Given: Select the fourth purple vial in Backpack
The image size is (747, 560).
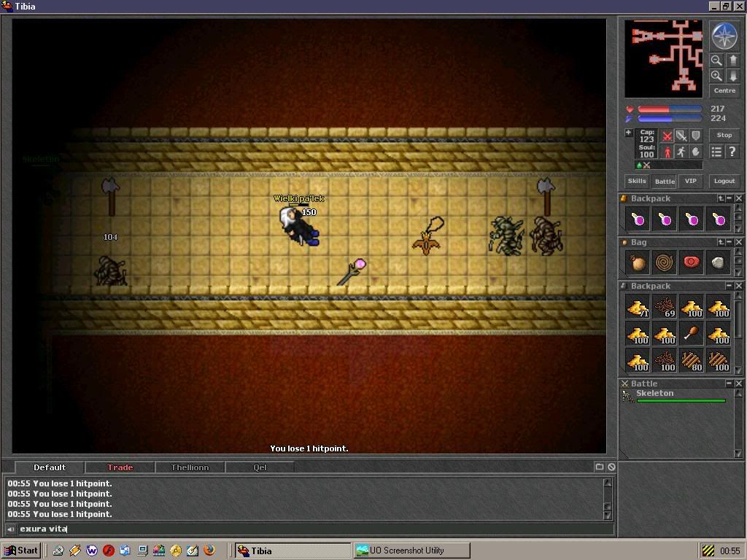Looking at the screenshot, I should pyautogui.click(x=719, y=219).
